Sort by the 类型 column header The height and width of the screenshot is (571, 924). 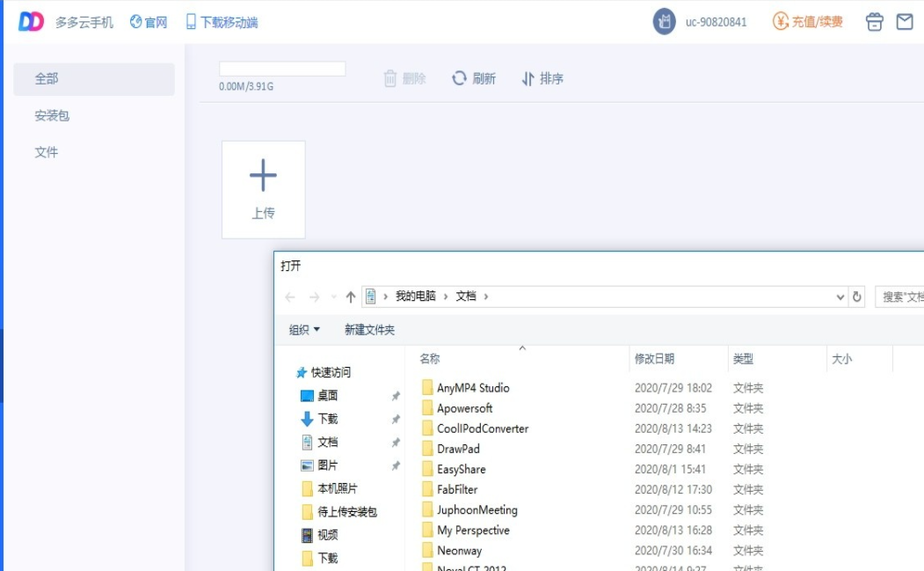[x=743, y=359]
